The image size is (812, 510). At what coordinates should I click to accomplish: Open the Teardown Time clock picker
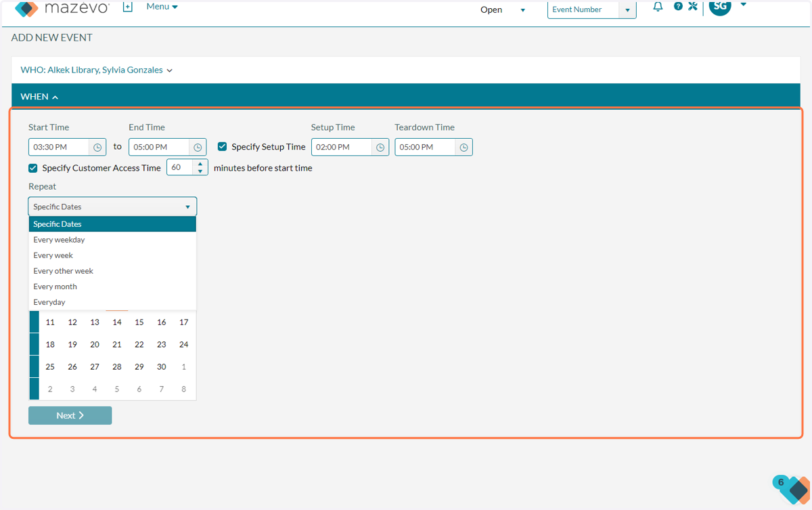pos(464,147)
